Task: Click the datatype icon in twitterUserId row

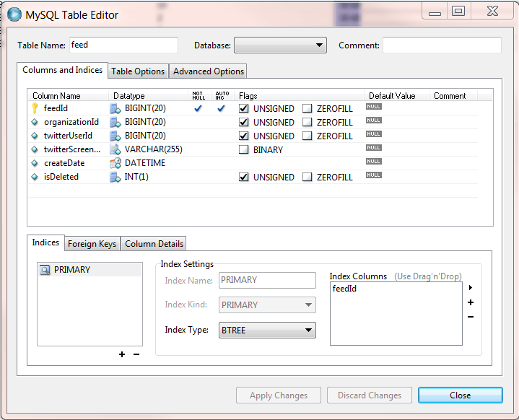Action: [x=115, y=136]
